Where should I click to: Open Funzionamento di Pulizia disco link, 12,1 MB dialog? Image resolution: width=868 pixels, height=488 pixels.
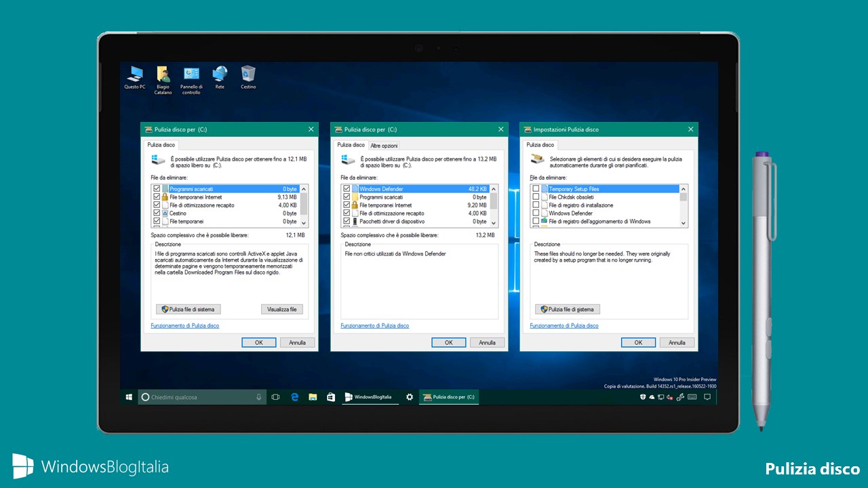point(184,326)
